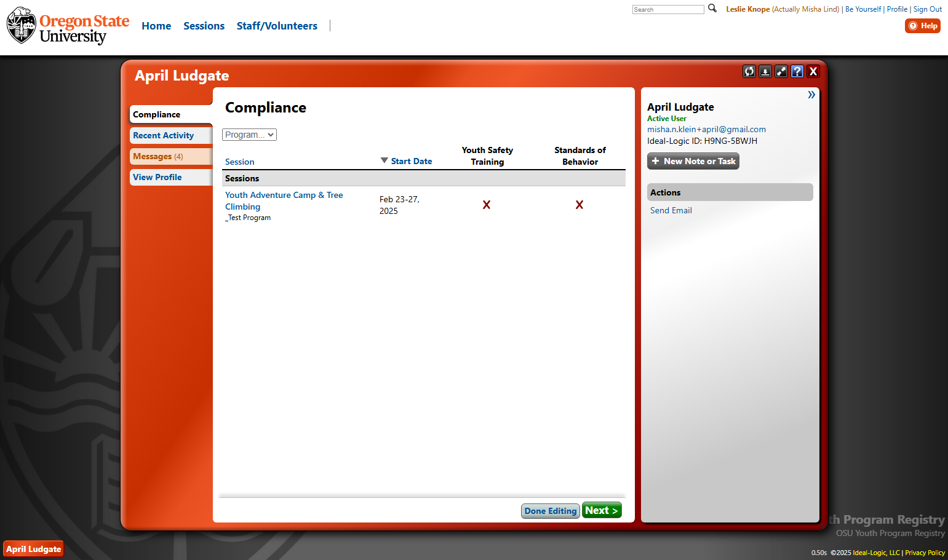Refresh the April Ludgate panel

[x=749, y=71]
